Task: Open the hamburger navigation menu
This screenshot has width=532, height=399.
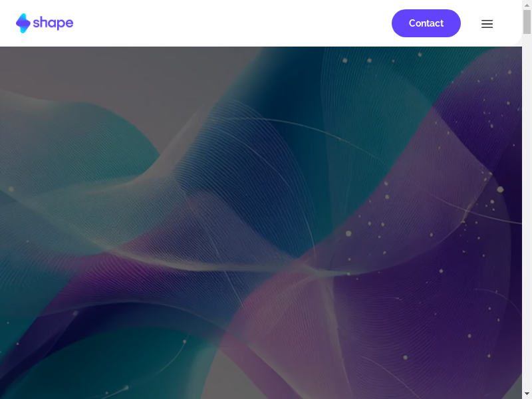Action: pyautogui.click(x=487, y=23)
